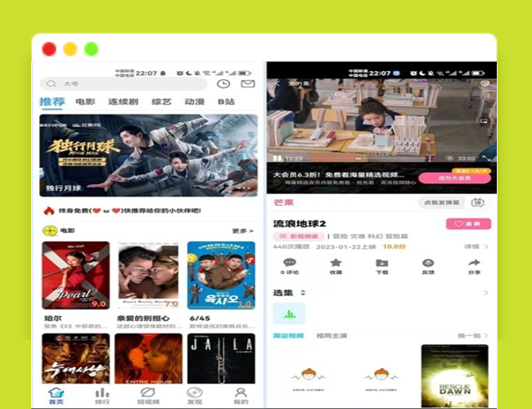This screenshot has height=409, width=532.
Task: Click the yellow minimize window dot
Action: click(70, 49)
